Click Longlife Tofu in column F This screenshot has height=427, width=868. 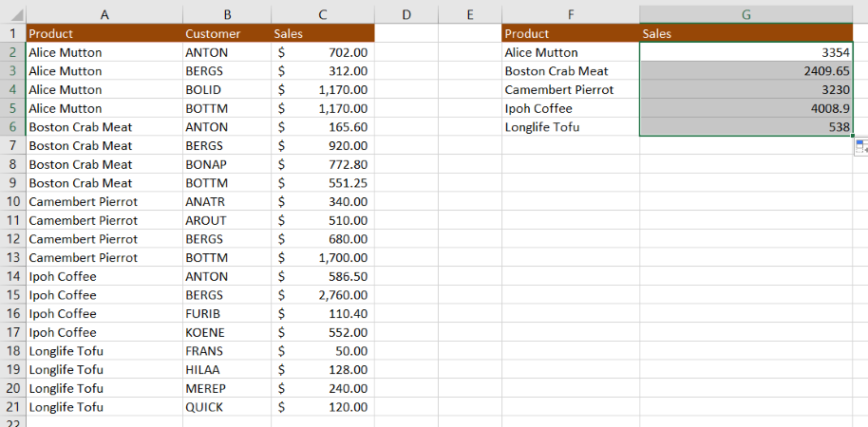[570, 126]
